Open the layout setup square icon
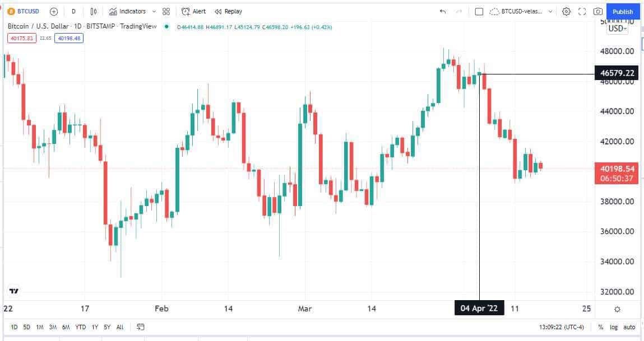 point(479,11)
